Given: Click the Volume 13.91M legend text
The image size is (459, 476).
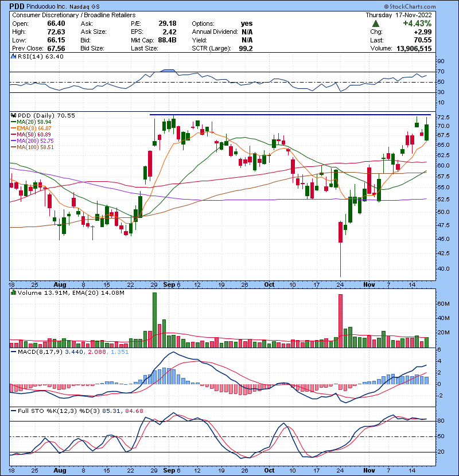Looking at the screenshot, I should [44, 292].
